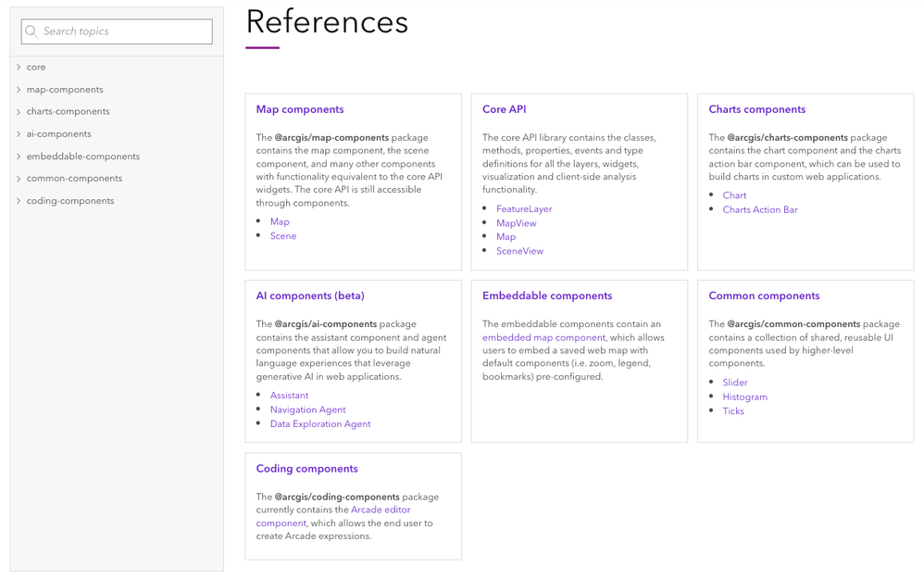Image resolution: width=924 pixels, height=579 pixels.
Task: Click the References page title
Action: (x=327, y=22)
